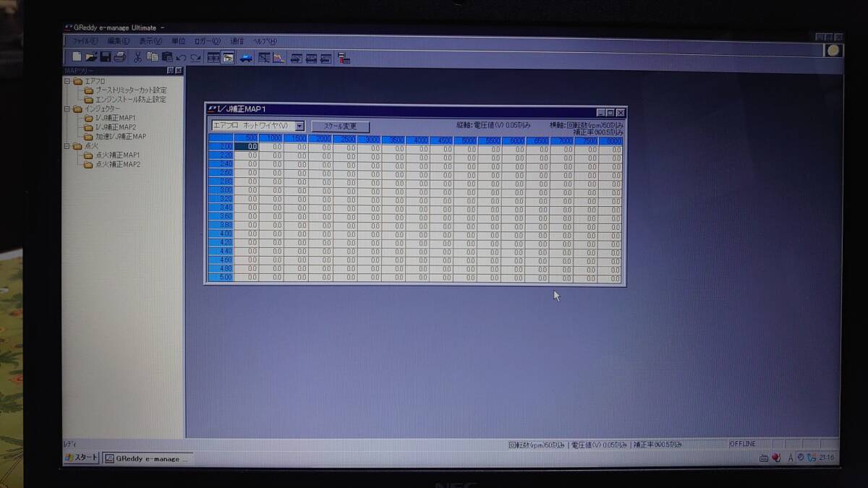Collapse the インジェクター tree folder
This screenshot has width=868, height=488.
click(x=67, y=109)
